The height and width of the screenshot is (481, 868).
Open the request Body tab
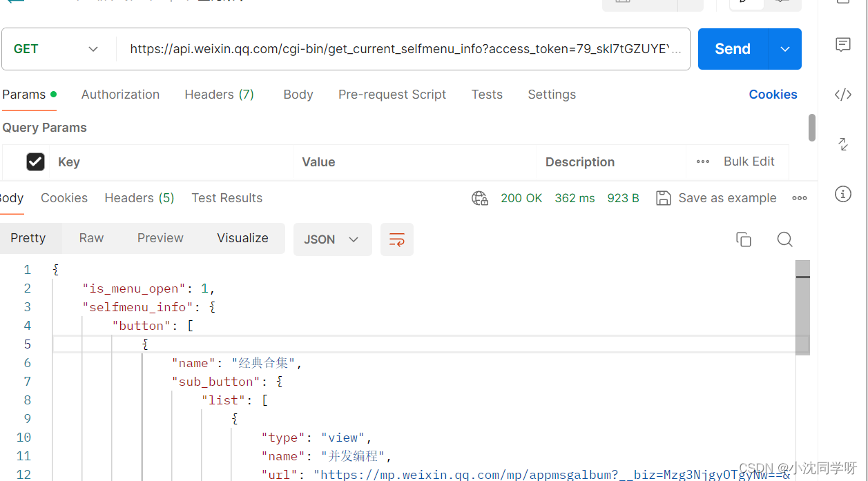click(298, 95)
